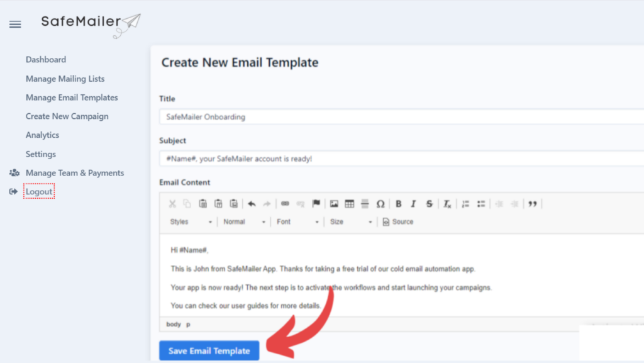Insert an anchor using the flag icon

click(316, 204)
